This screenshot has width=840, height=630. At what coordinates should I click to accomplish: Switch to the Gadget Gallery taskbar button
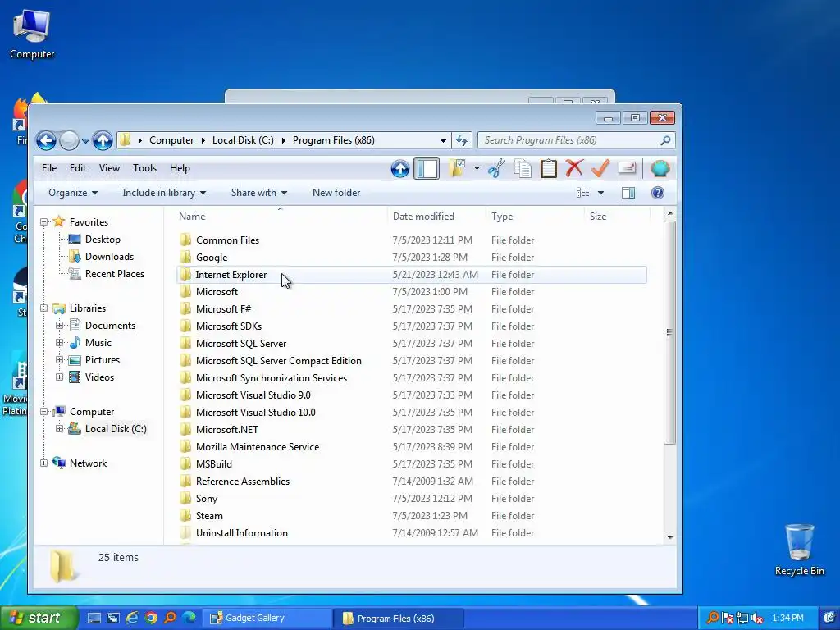pos(265,618)
